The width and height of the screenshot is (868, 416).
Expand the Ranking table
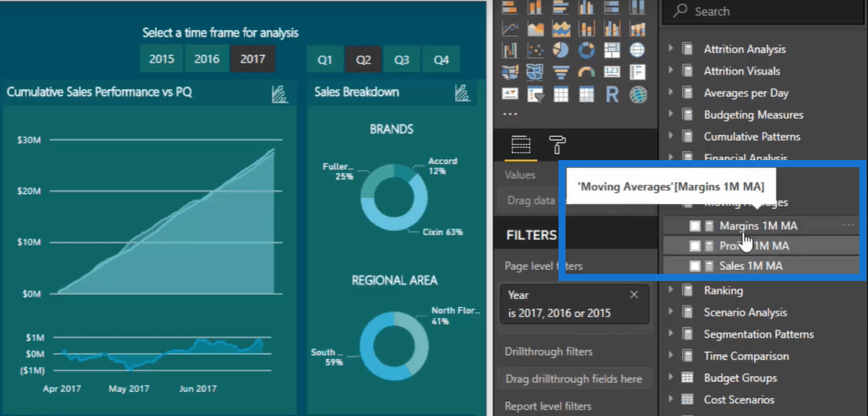tap(670, 290)
